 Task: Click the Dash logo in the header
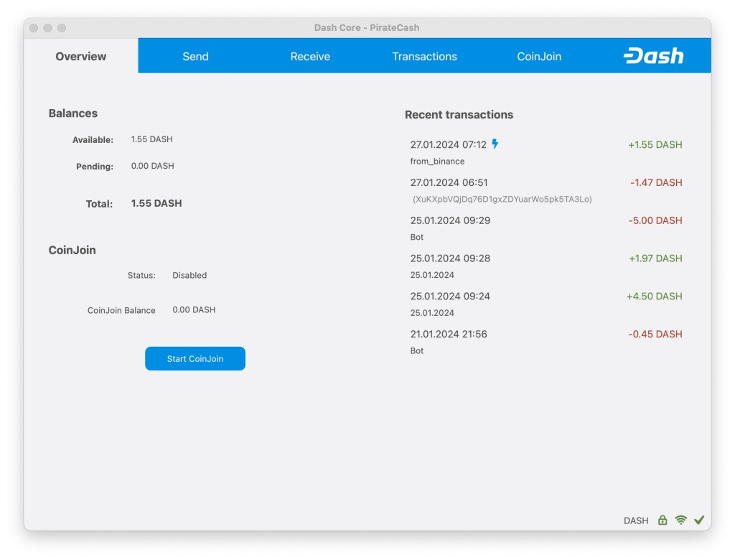[x=653, y=56]
